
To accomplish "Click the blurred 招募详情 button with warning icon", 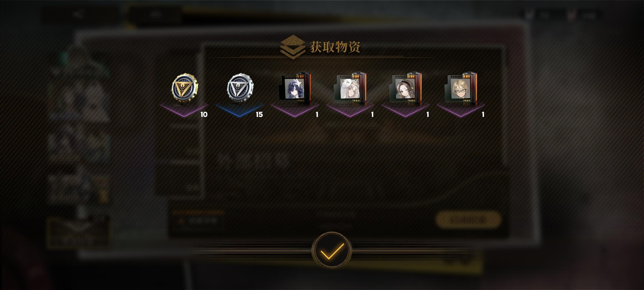I will click(x=198, y=220).
